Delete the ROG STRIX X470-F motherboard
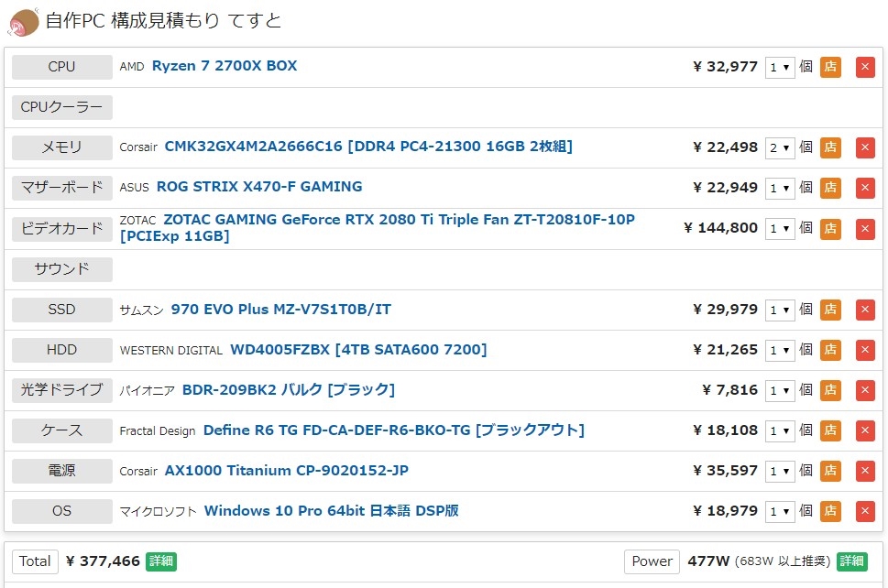This screenshot has height=588, width=888. point(865,188)
